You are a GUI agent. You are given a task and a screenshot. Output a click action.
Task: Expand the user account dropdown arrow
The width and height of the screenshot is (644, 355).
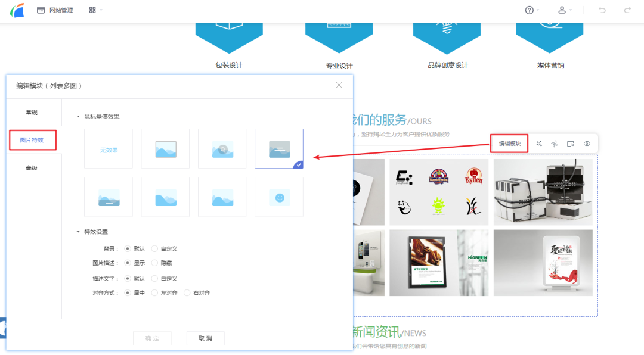(571, 10)
